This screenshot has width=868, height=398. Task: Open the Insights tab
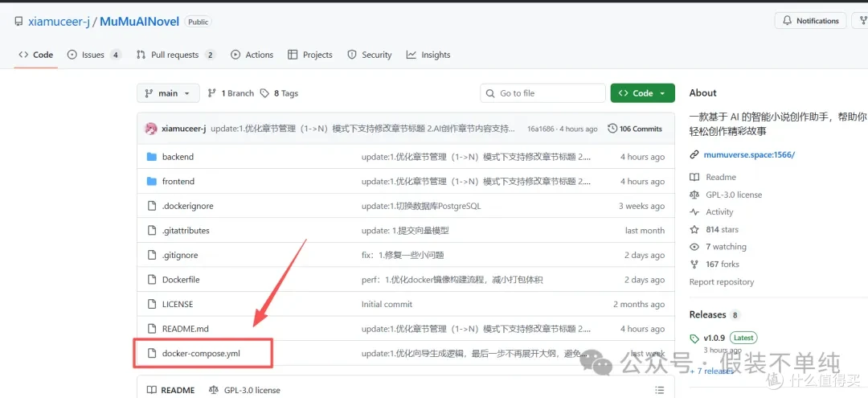pos(428,55)
